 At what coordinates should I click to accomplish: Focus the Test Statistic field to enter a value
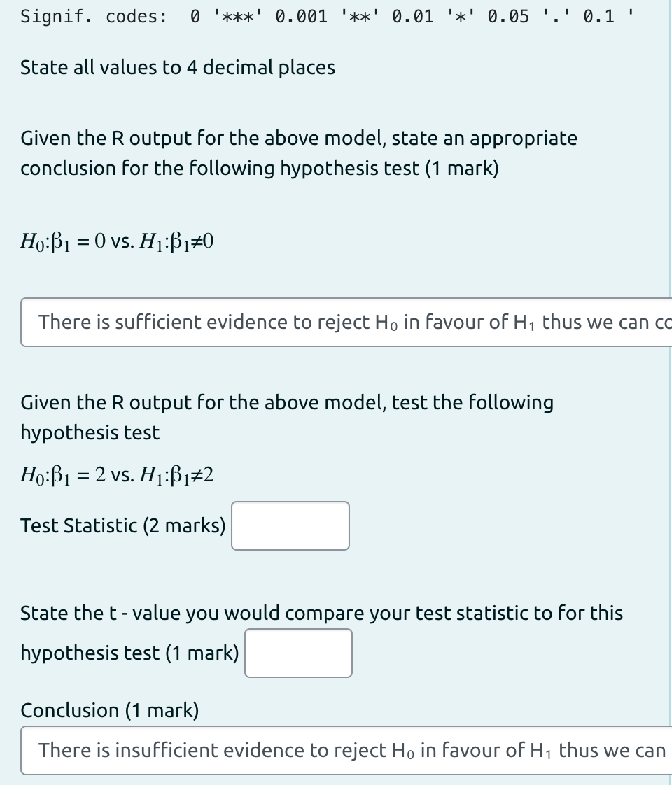coord(290,525)
